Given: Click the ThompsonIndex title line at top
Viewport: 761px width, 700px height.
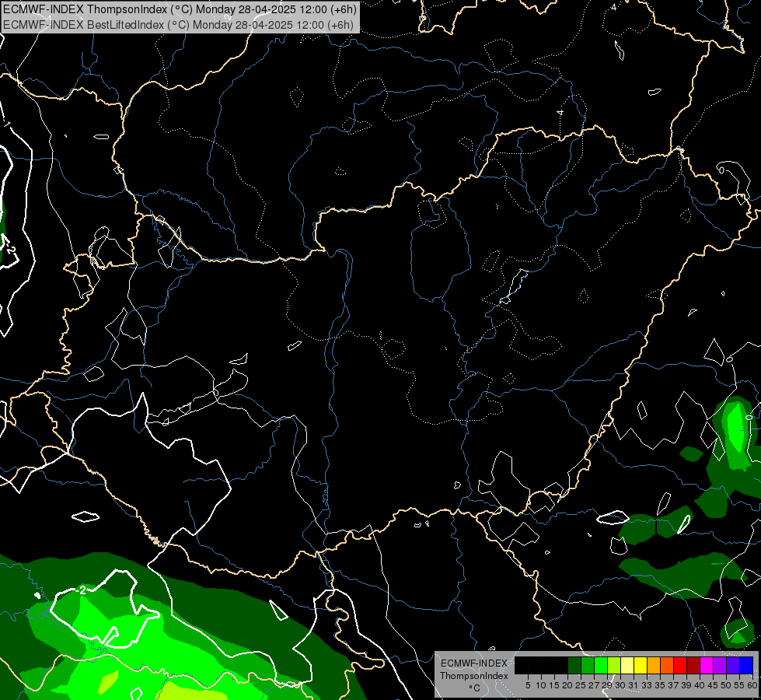Looking at the screenshot, I should [180, 9].
